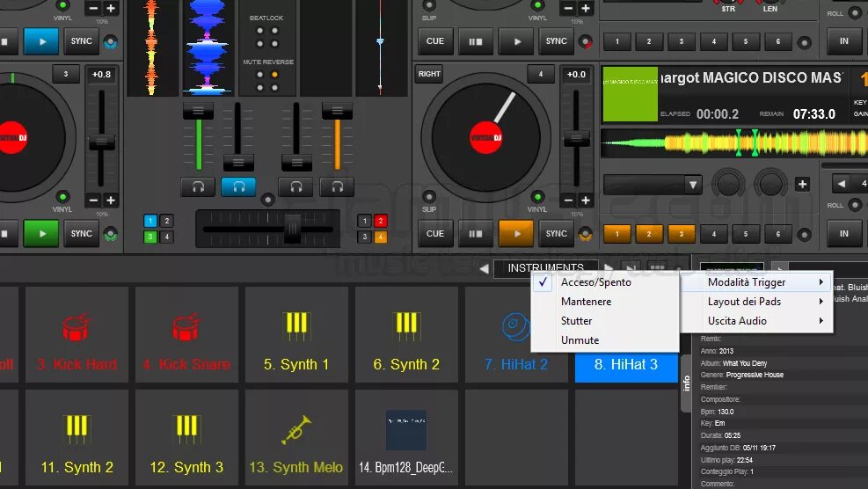Toggle VINYL mode on deck 4
Screen dimensions: 868x489
(537, 197)
